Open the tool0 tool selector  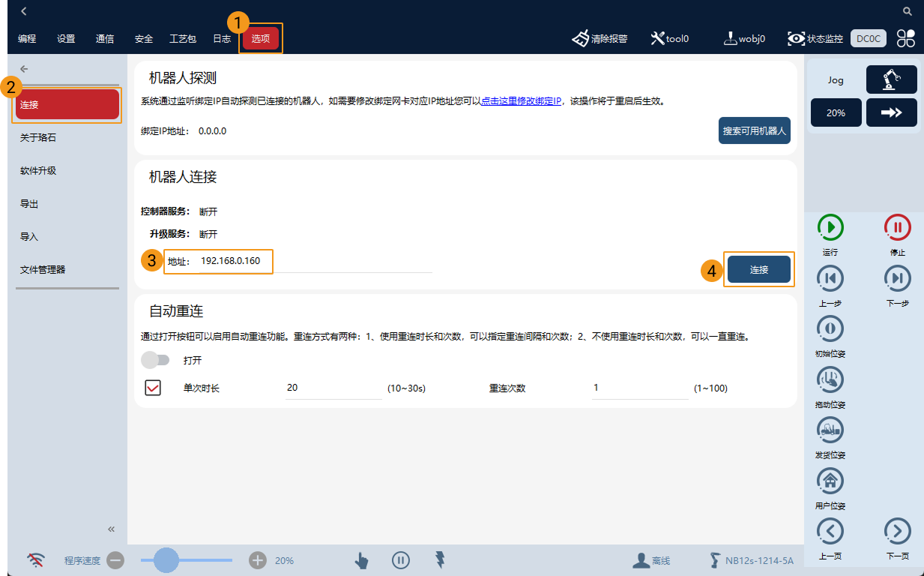coord(669,38)
